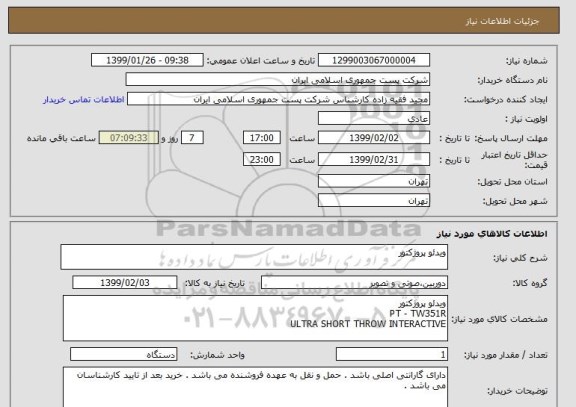Select the remaining days field showing 7
This screenshot has width=576, height=407.
[x=192, y=138]
